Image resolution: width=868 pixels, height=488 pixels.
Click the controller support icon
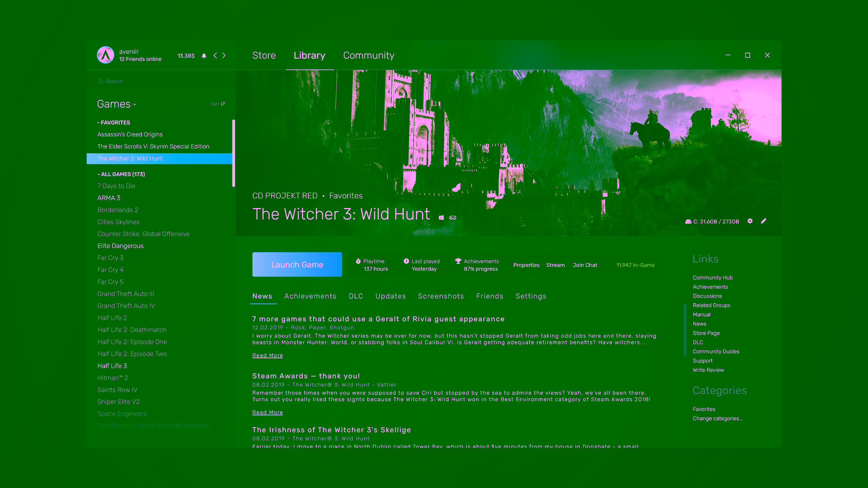pyautogui.click(x=453, y=218)
